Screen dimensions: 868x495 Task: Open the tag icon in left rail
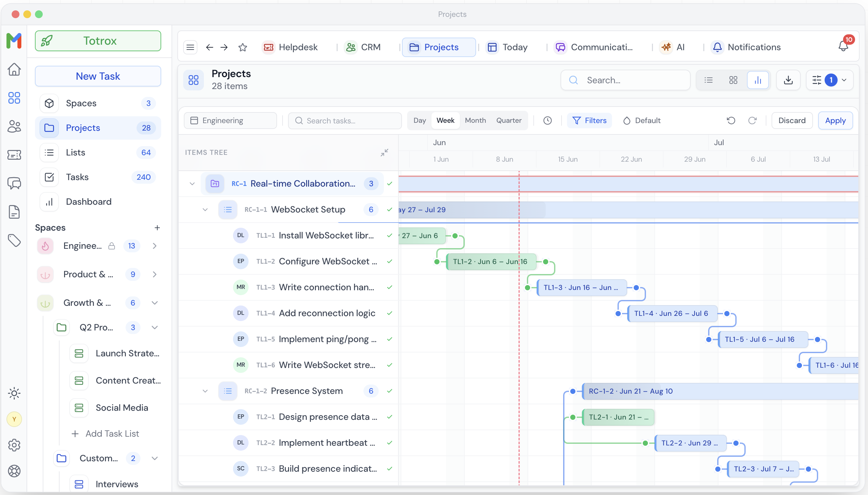coord(14,241)
